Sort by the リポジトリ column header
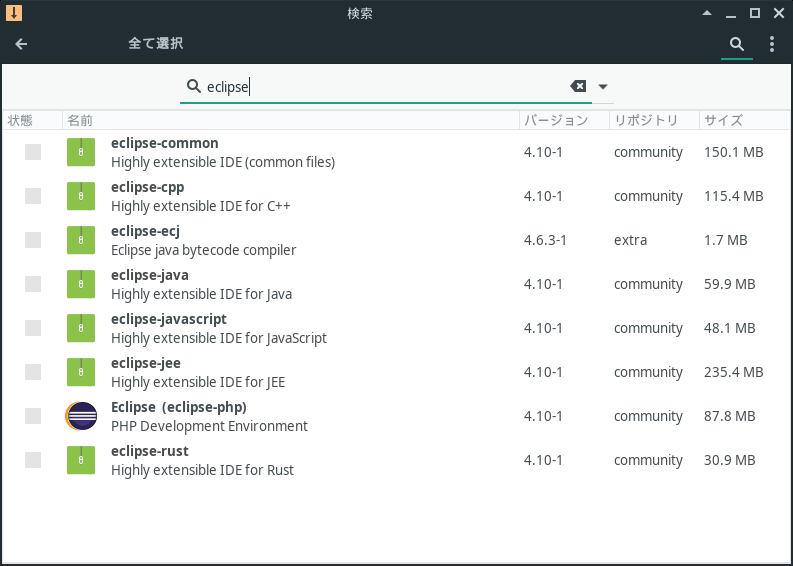This screenshot has width=793, height=566. pos(654,120)
